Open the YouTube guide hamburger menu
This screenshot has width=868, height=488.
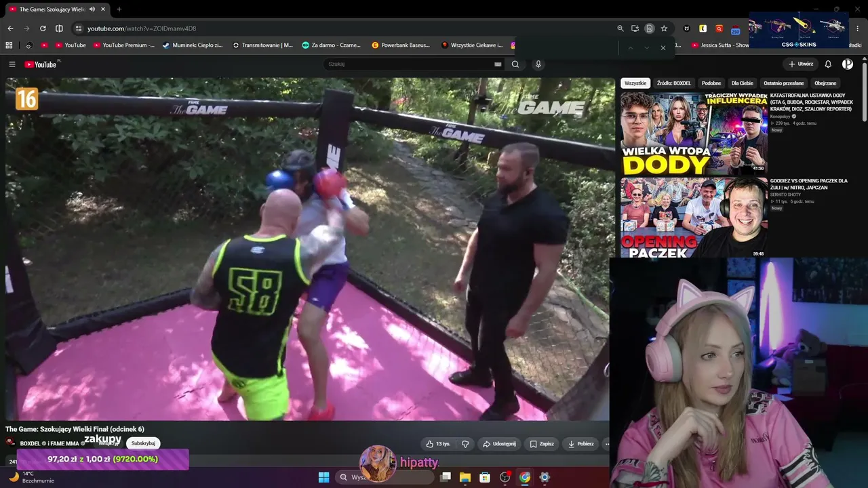coord(12,64)
